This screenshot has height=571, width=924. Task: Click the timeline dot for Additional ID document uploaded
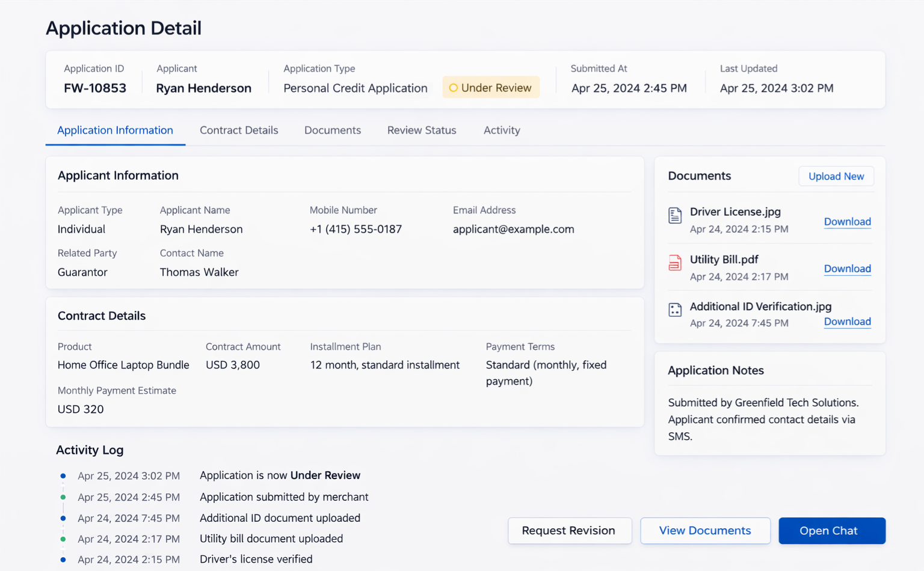click(63, 518)
